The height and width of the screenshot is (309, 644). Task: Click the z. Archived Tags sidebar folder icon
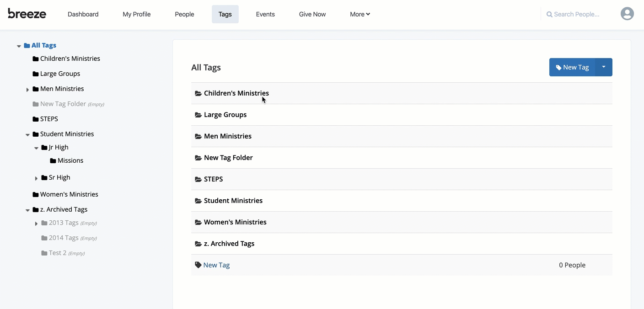click(36, 210)
